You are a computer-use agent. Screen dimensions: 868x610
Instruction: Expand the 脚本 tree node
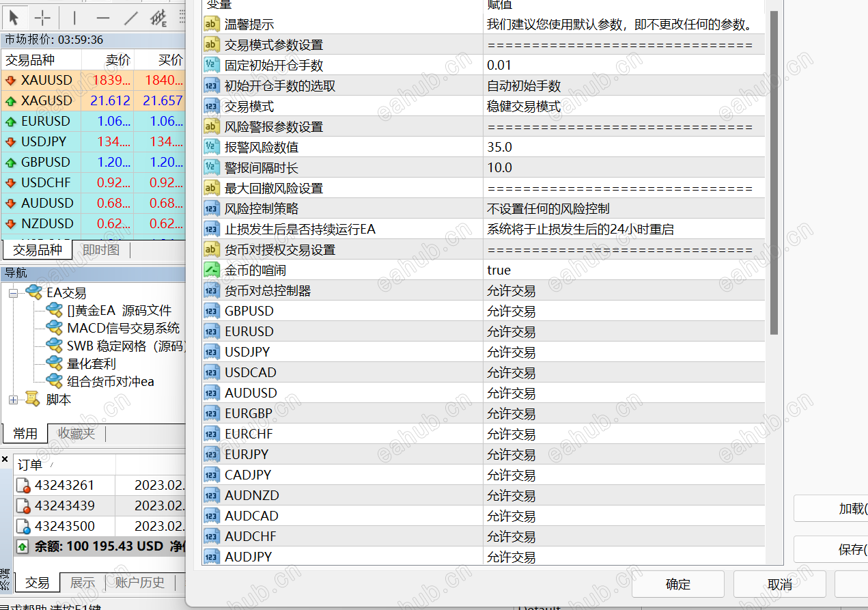click(14, 399)
